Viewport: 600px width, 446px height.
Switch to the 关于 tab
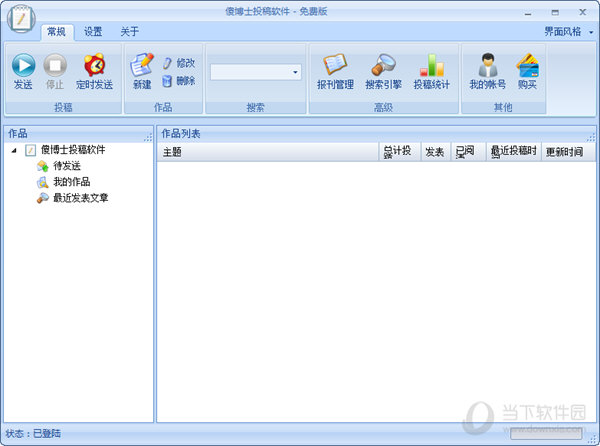(x=130, y=32)
